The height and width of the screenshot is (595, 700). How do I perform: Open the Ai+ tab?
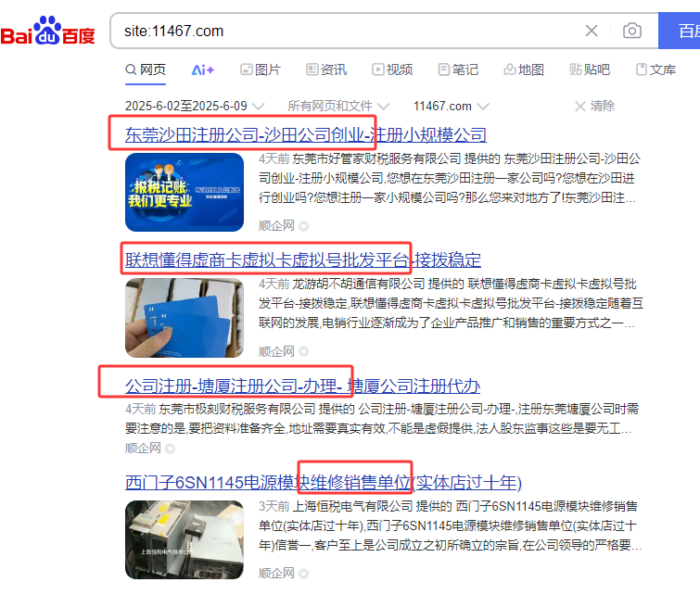point(203,70)
